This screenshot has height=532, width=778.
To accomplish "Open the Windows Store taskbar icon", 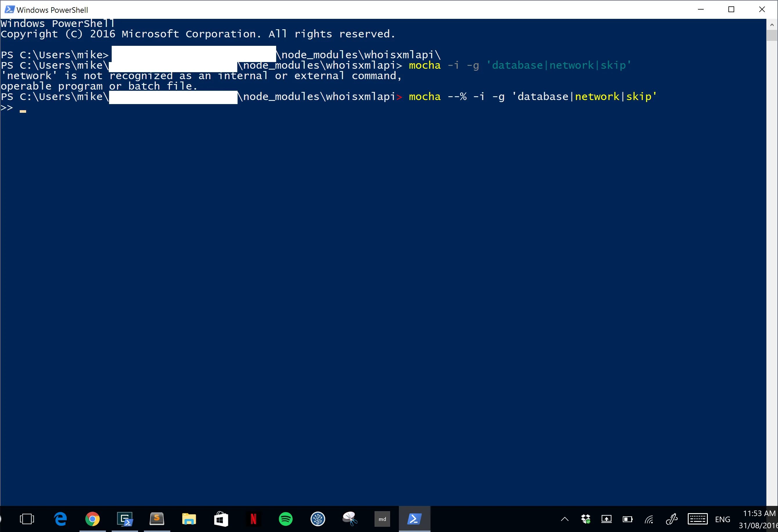I will (x=221, y=519).
